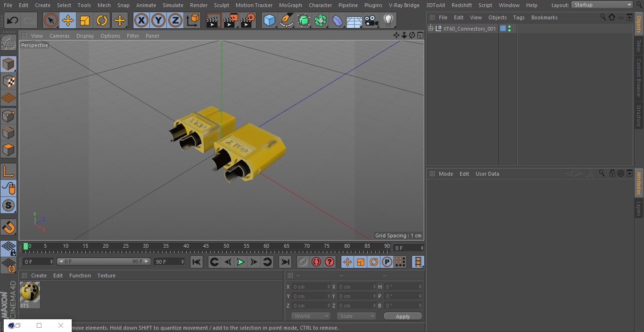The height and width of the screenshot is (332, 644).
Task: Open the Deformer objects icon
Action: pyautogui.click(x=338, y=20)
